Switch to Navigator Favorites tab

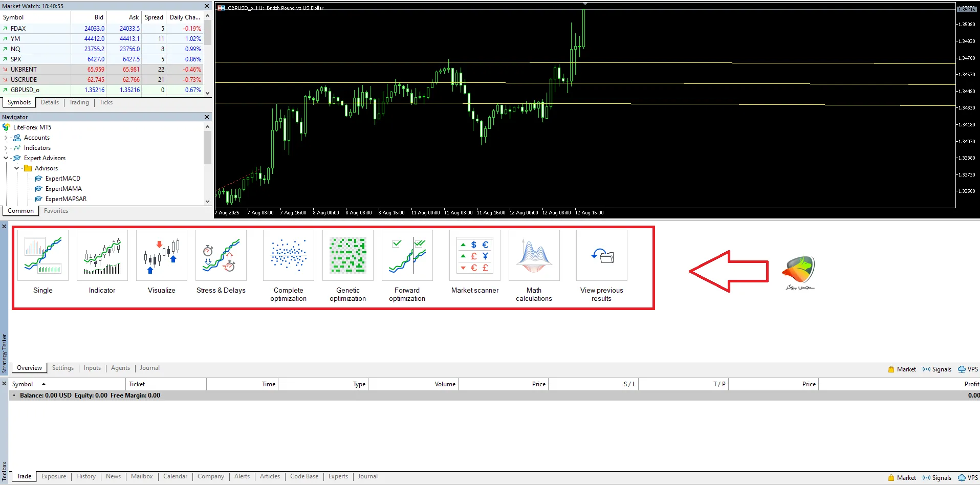pyautogui.click(x=56, y=211)
